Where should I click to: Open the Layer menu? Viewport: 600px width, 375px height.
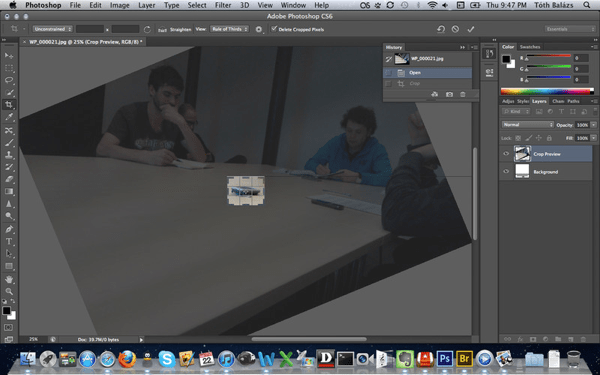(x=147, y=5)
